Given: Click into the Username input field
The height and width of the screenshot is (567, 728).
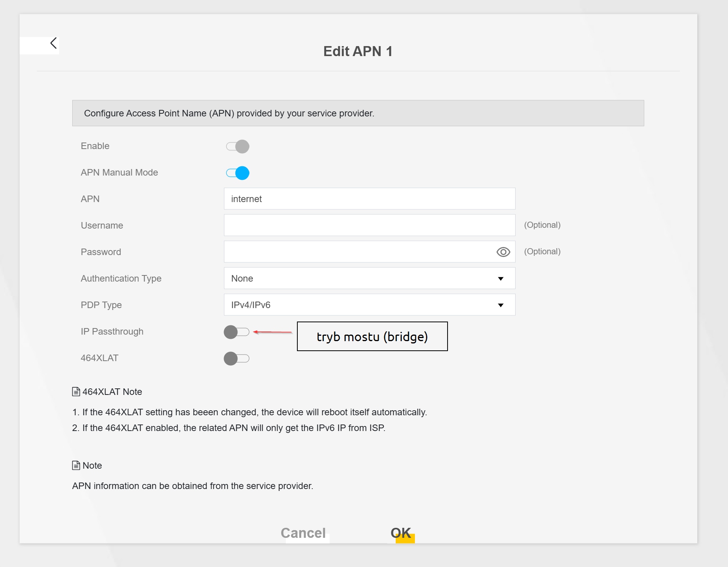Looking at the screenshot, I should (369, 225).
